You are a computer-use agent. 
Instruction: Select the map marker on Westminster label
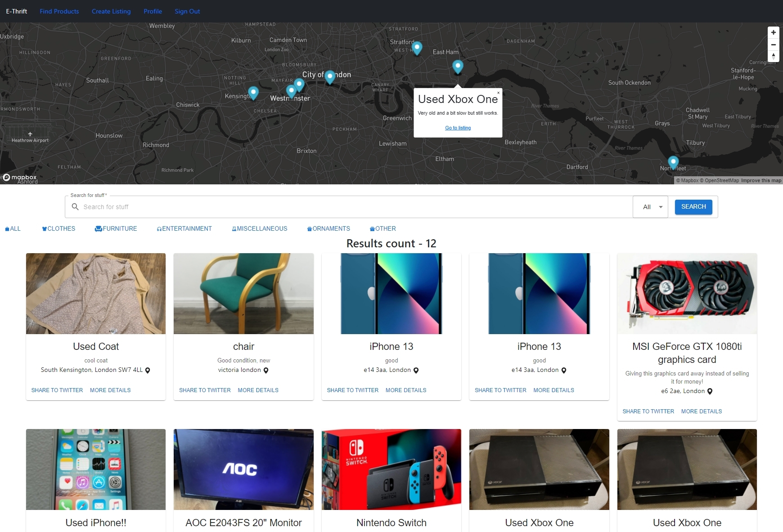coord(291,92)
